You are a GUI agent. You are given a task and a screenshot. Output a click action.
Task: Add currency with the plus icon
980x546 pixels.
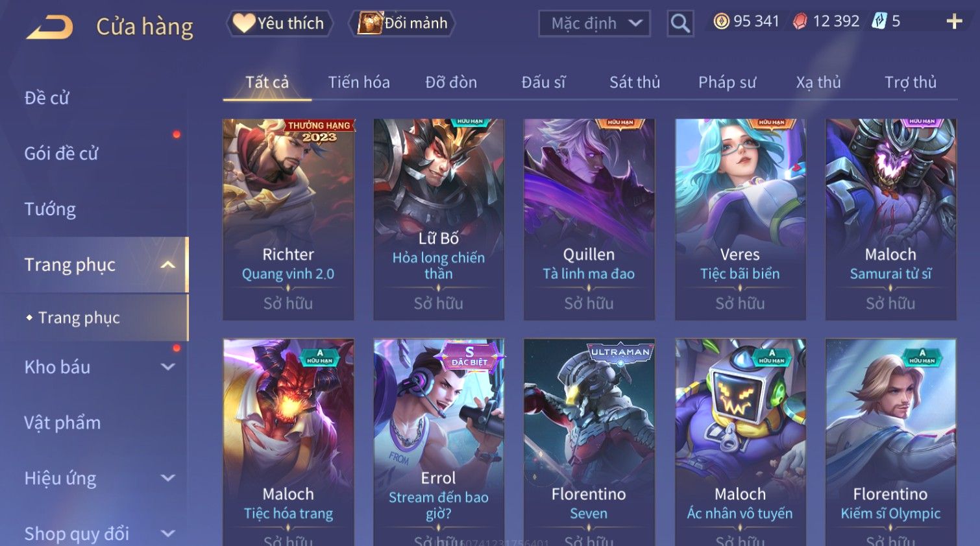[x=954, y=21]
